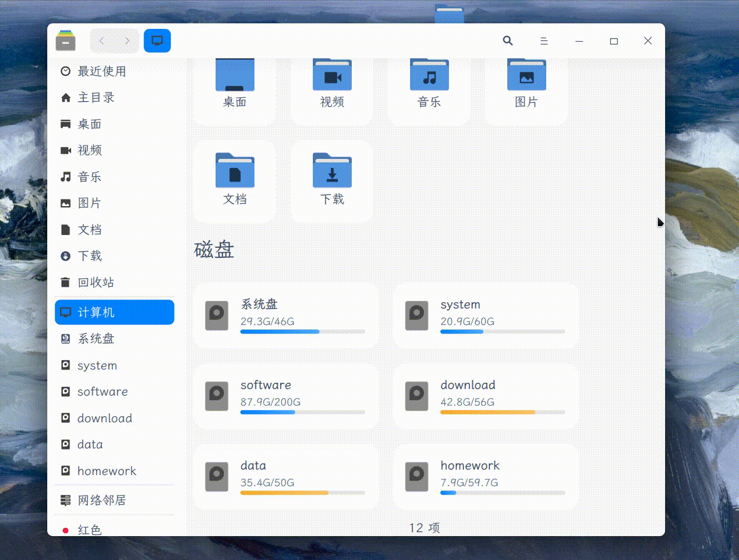Open the search icon in the toolbar
The width and height of the screenshot is (739, 560).
coord(507,41)
